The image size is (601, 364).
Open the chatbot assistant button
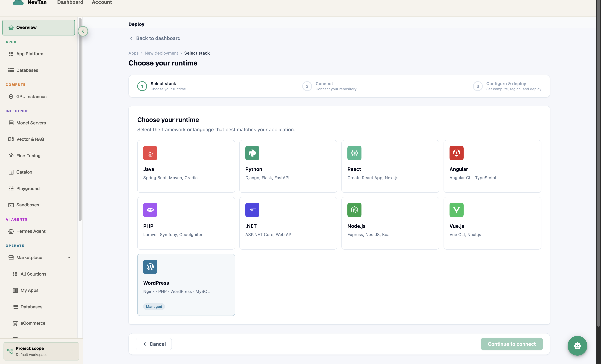tap(577, 346)
